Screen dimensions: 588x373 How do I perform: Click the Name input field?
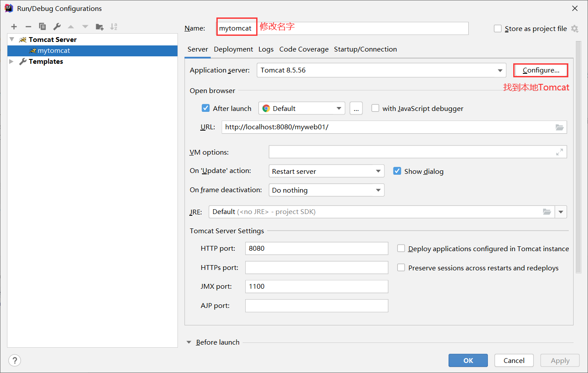(x=342, y=28)
